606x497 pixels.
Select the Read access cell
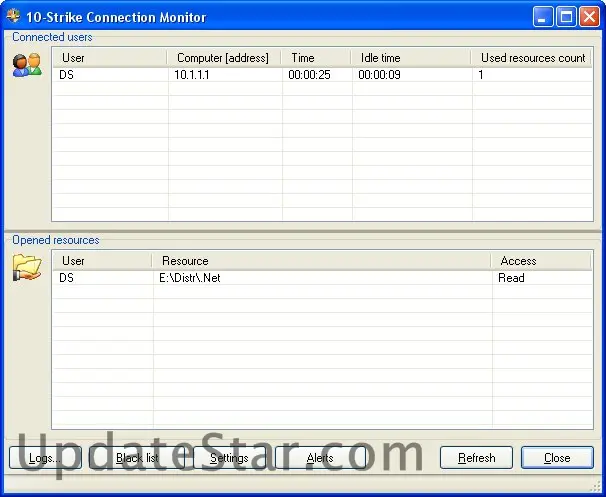coord(511,278)
